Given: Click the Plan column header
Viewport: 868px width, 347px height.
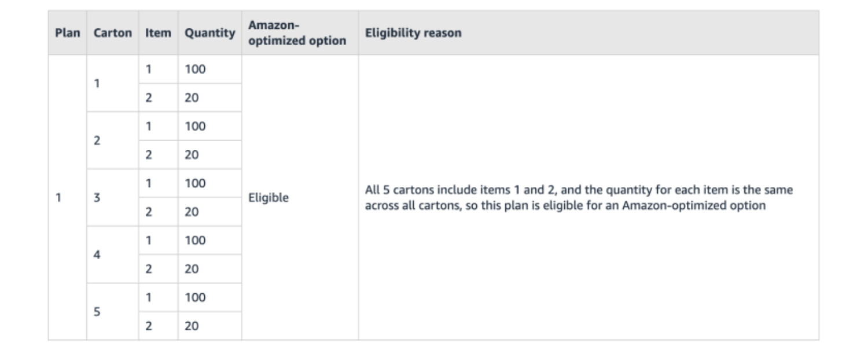Looking at the screenshot, I should 67,33.
